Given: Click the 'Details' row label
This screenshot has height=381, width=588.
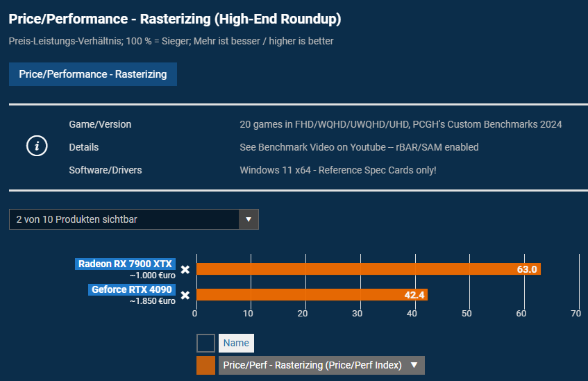Looking at the screenshot, I should [83, 147].
